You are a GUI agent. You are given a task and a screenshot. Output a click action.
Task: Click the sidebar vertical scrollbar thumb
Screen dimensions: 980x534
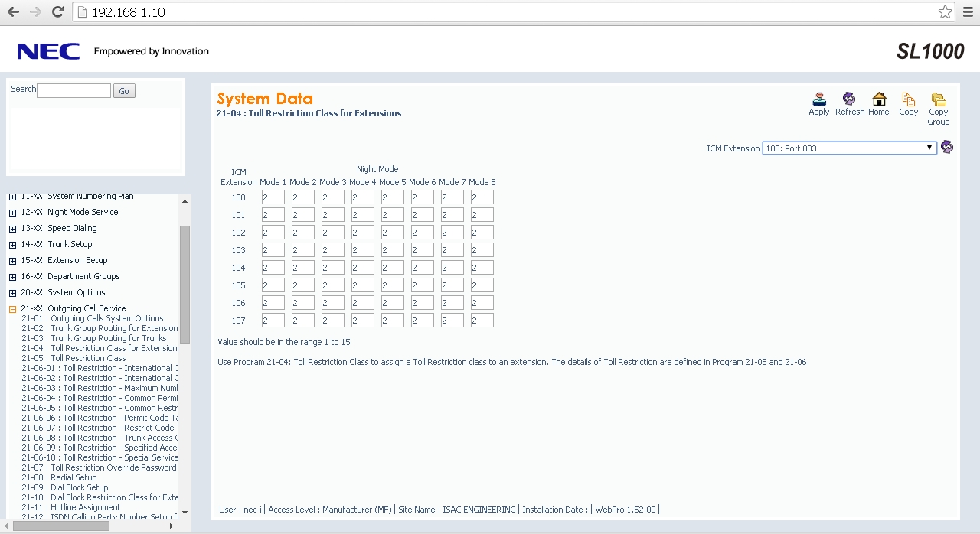coord(185,283)
